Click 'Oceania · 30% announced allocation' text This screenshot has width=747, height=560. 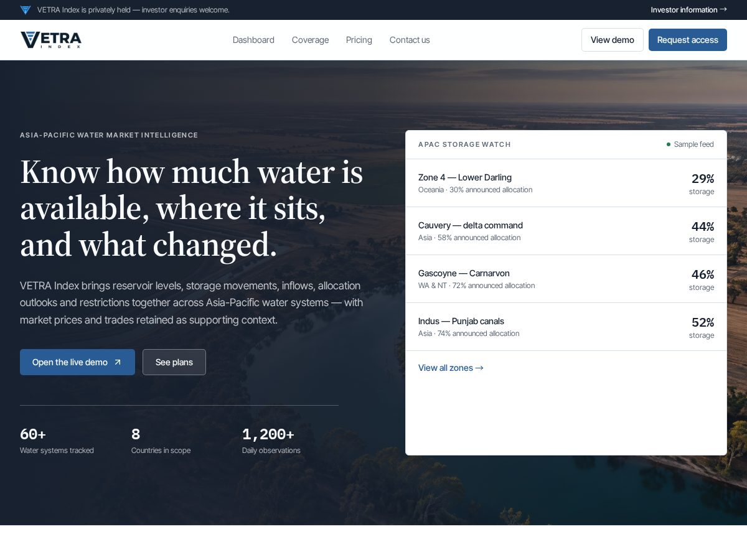click(x=476, y=190)
